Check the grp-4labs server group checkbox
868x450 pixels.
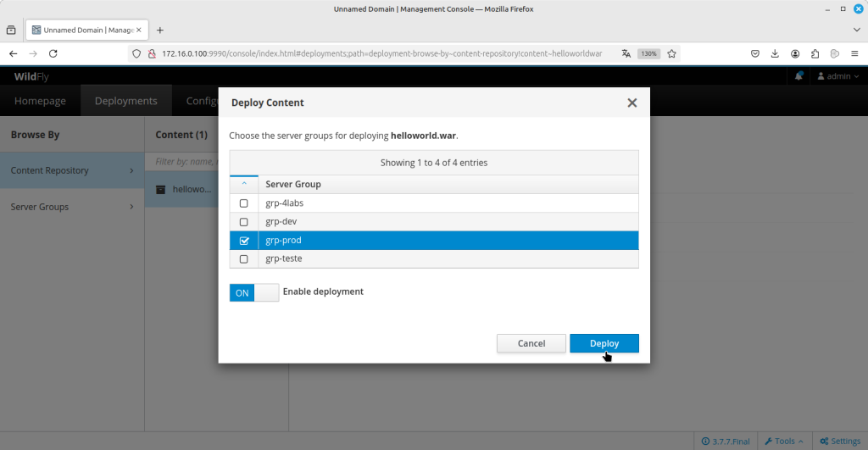[244, 203]
